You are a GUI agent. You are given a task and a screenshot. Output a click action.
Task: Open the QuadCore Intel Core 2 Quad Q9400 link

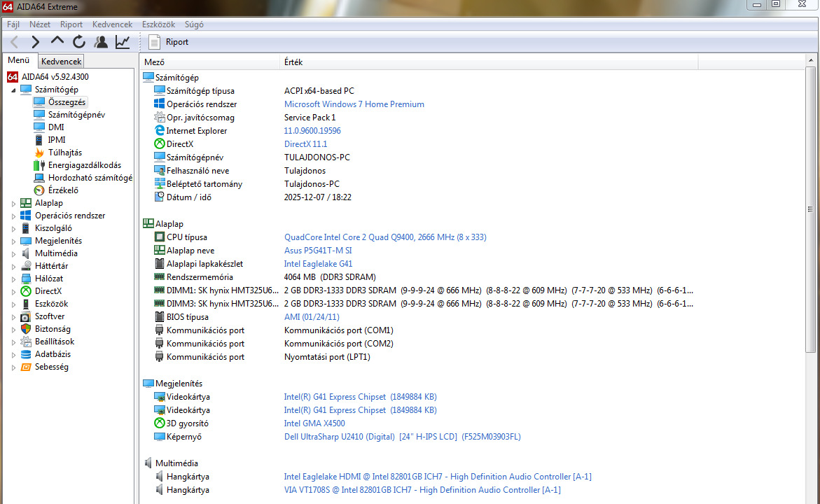point(385,237)
